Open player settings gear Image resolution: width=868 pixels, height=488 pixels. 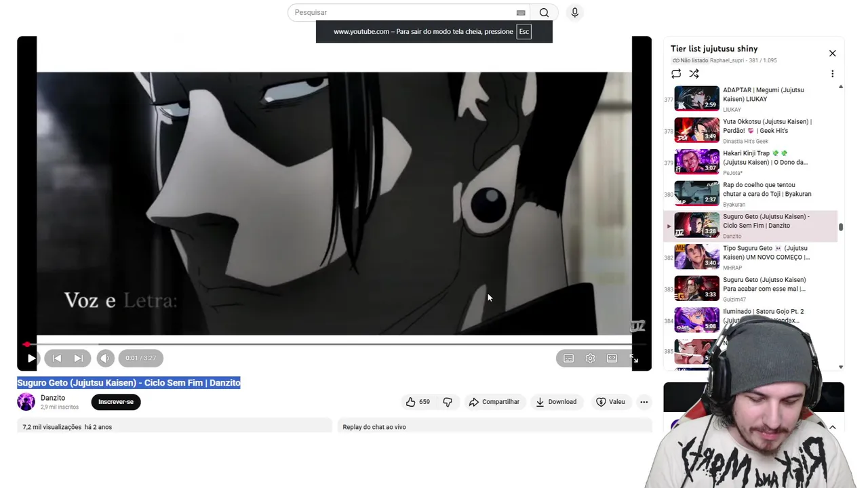pyautogui.click(x=590, y=358)
